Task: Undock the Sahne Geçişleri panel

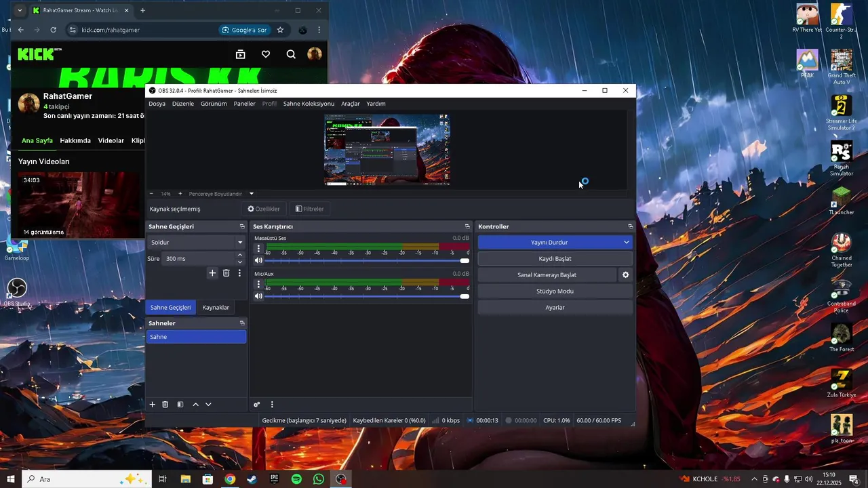Action: coord(242,226)
